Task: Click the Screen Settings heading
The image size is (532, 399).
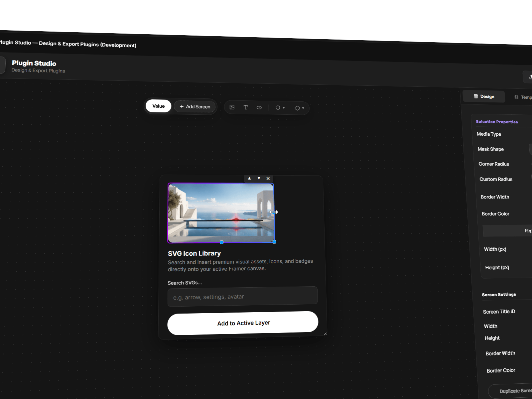Action: 499,295
